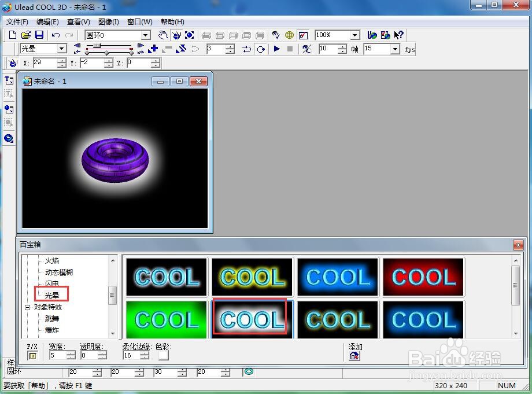The width and height of the screenshot is (532, 394).
Task: Click the first COOL blue glow thumbnail
Action: coord(167,277)
